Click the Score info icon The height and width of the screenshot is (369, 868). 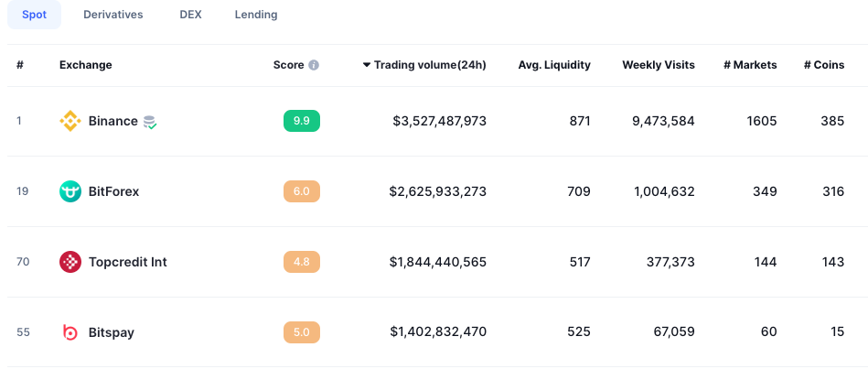(x=314, y=65)
